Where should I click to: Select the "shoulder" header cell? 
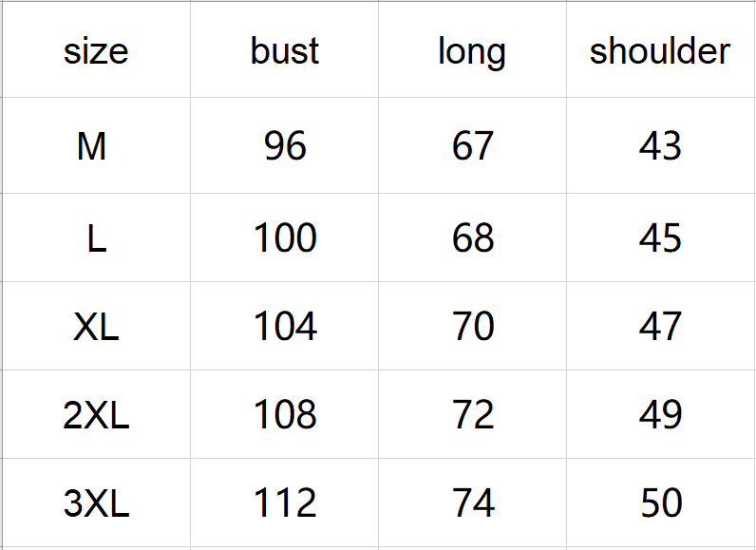[660, 51]
